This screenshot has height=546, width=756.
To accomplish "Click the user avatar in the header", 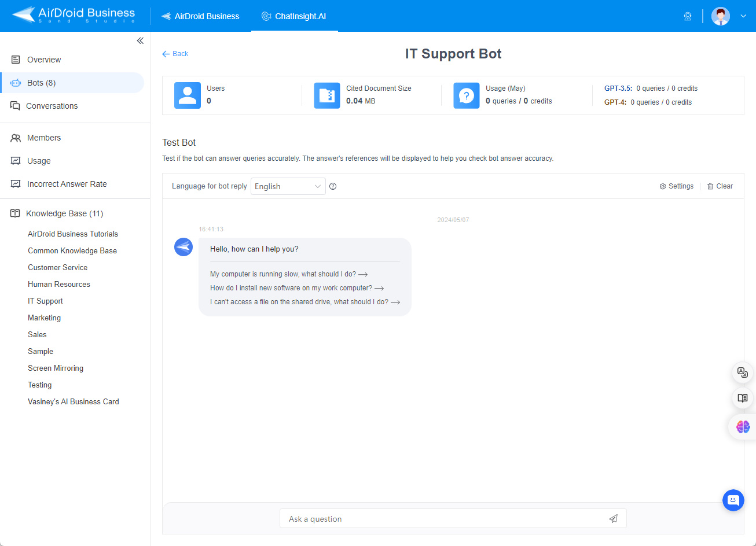I will (721, 16).
